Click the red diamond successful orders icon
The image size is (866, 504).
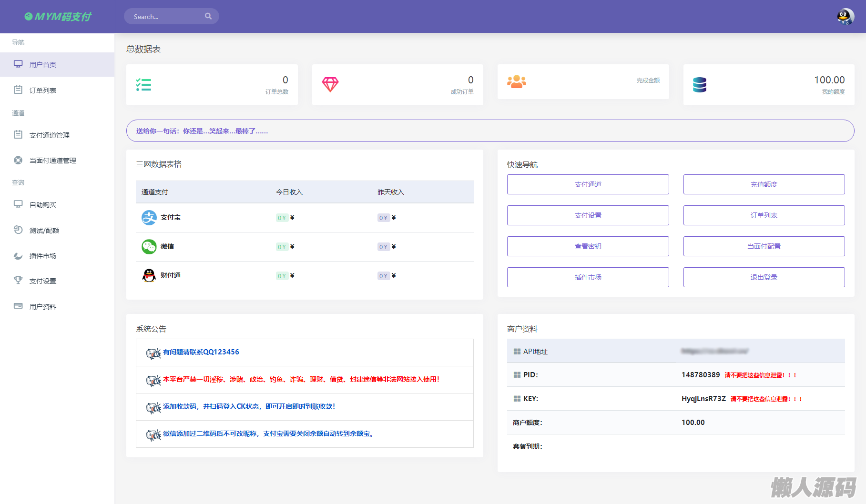pos(330,85)
